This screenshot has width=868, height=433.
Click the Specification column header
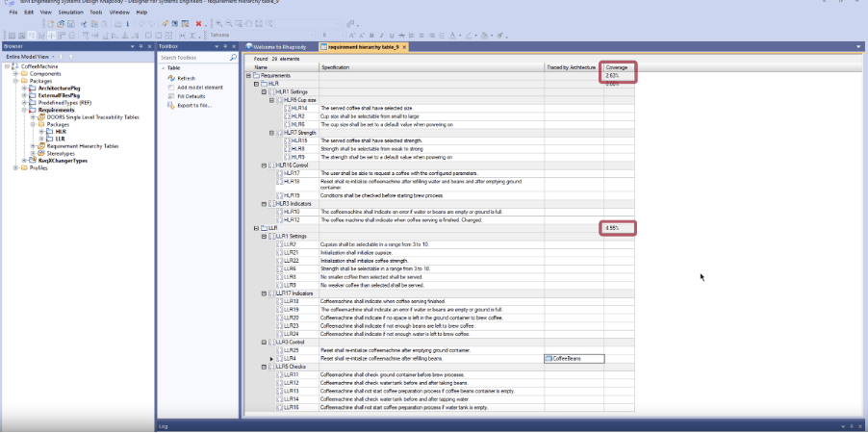pyautogui.click(x=432, y=67)
